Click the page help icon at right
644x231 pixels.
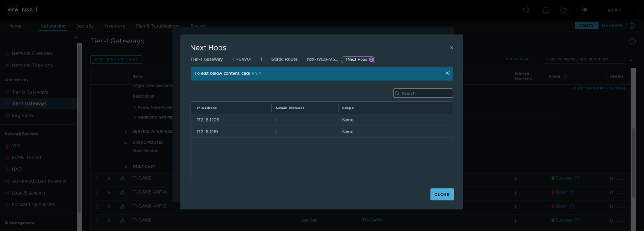tap(632, 42)
